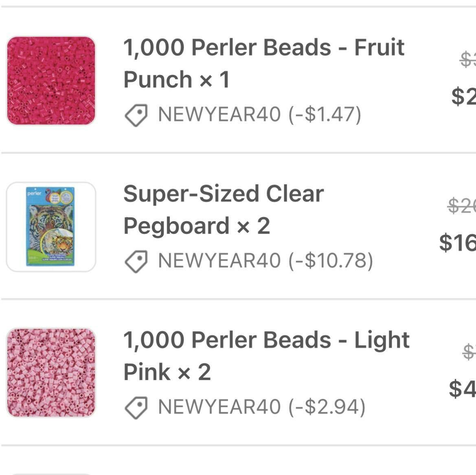476x475 pixels.
Task: Click the crossed-out original price for Light Pink
Action: click(469, 351)
